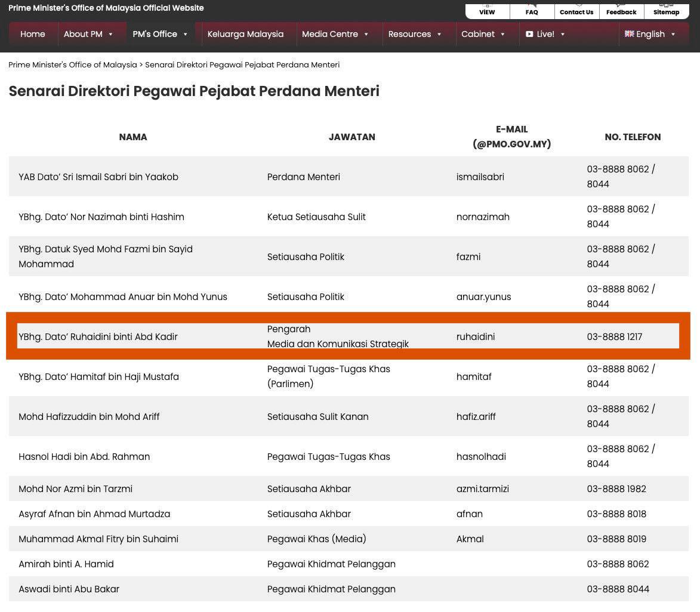The width and height of the screenshot is (700, 612).
Task: Click the ismailsabri email cell
Action: (480, 177)
